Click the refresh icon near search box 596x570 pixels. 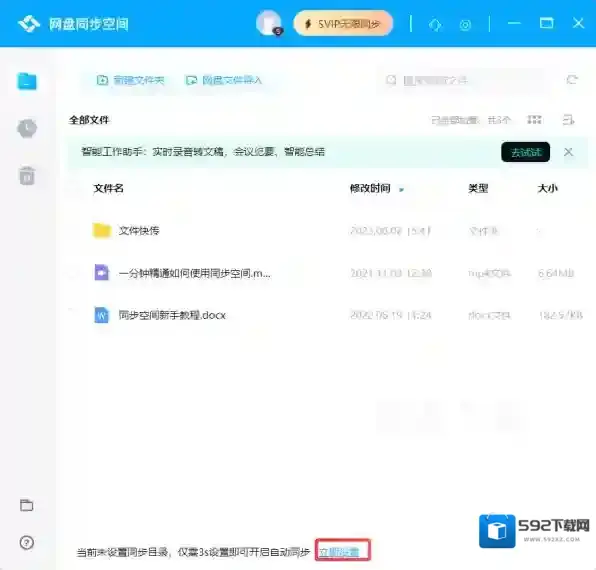tap(572, 79)
